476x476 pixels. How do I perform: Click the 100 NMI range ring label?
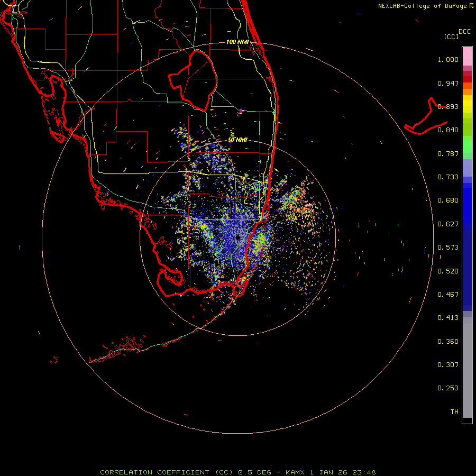pos(237,42)
